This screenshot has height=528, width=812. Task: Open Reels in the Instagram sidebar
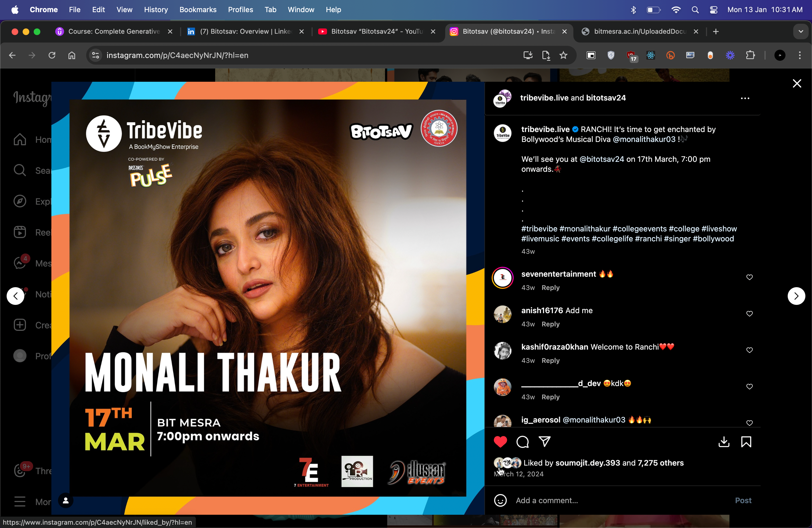(x=20, y=232)
